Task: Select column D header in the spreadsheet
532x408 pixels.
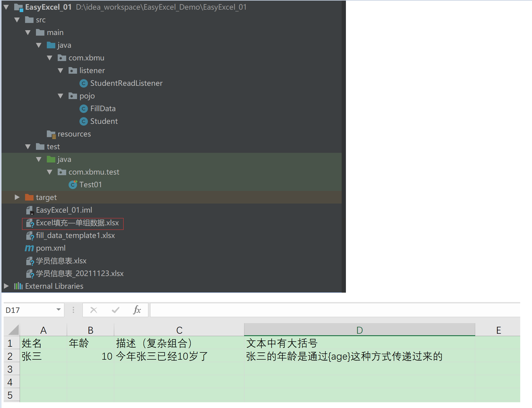Action: coord(359,330)
